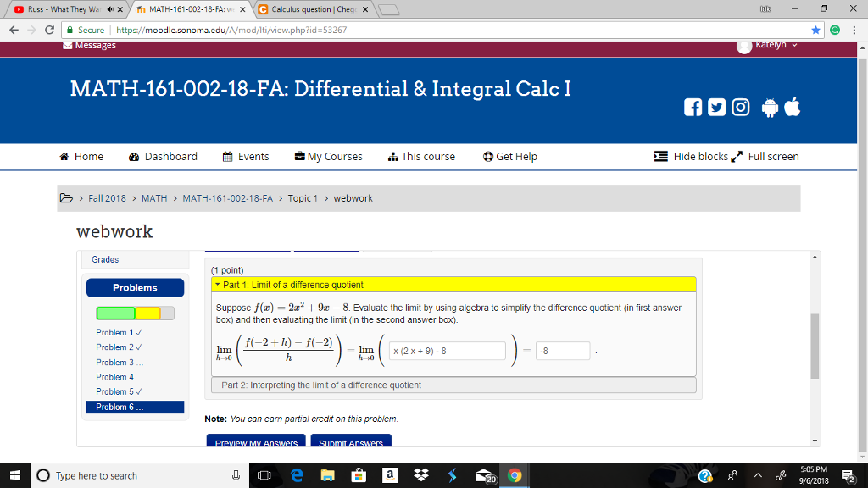
Task: Open the Instagram icon
Action: pos(740,108)
